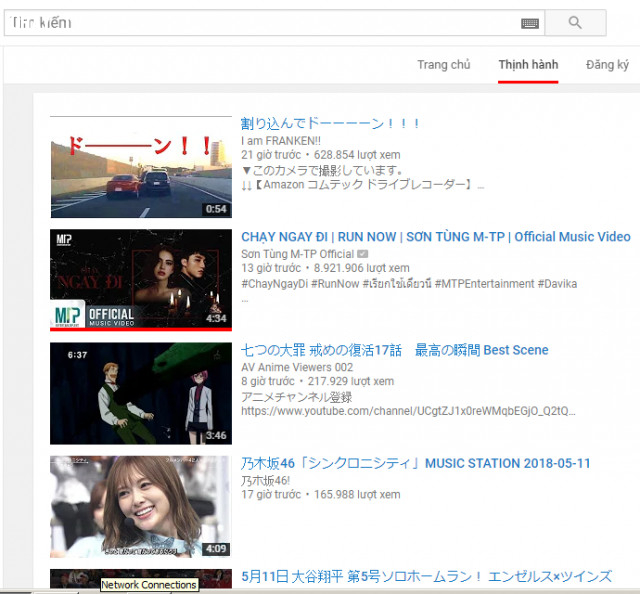Viewport: 640px width, 594px height.
Task: Visit the AV Anime Viewers 002 channel
Action: tap(297, 367)
